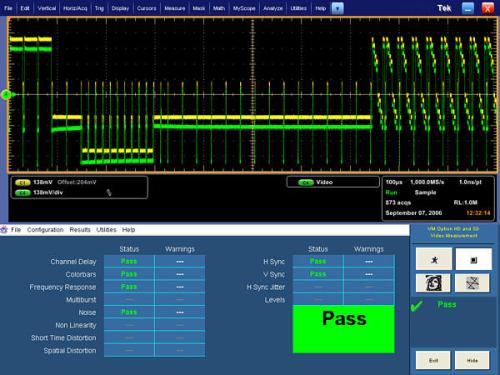Click the 1,000.0MS/s sample rate readout
This screenshot has width=500, height=375.
tap(427, 182)
